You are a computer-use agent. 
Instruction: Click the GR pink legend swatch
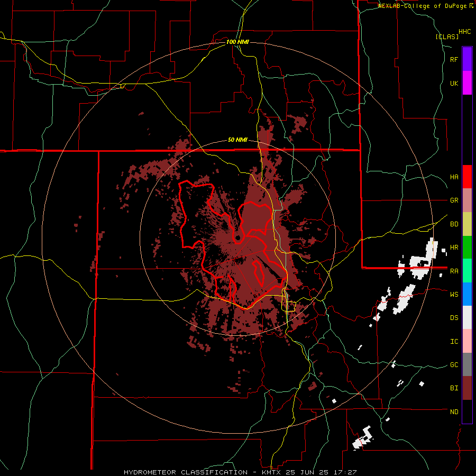pos(467,200)
